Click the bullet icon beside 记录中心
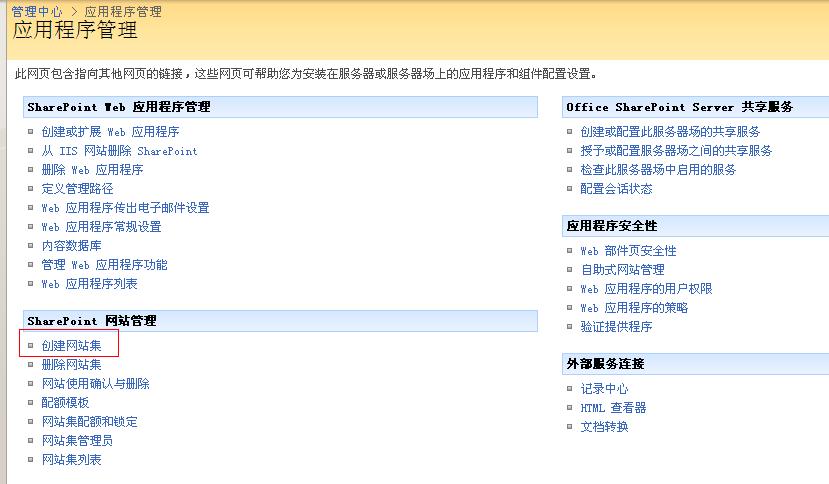829x484 pixels. (569, 389)
